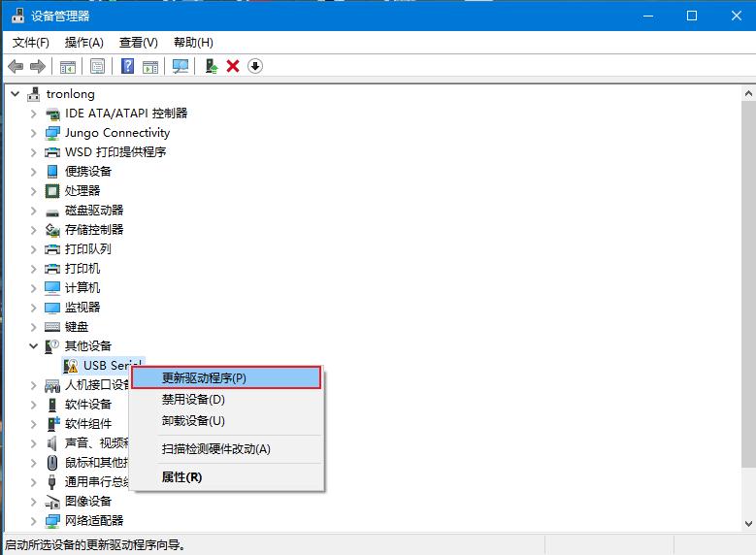Screen dimensions: 756x555
Task: Select the 监视器 tree label
Action: click(x=82, y=308)
